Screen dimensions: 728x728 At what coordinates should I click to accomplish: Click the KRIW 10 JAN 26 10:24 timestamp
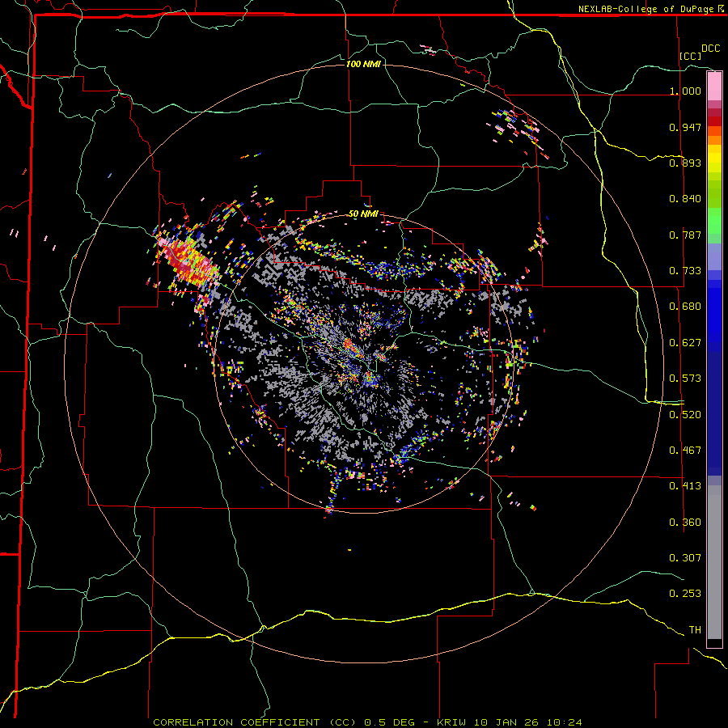tap(510, 722)
